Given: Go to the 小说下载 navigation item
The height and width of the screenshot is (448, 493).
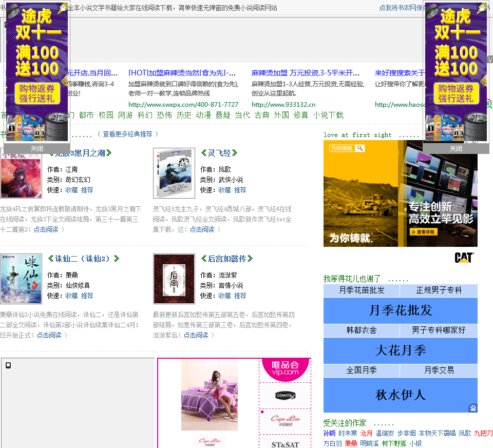Looking at the screenshot, I should pyautogui.click(x=328, y=115).
